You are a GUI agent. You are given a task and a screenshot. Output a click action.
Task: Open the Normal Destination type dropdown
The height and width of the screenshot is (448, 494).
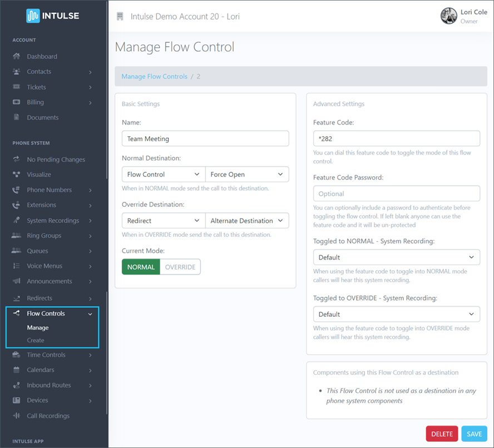162,174
